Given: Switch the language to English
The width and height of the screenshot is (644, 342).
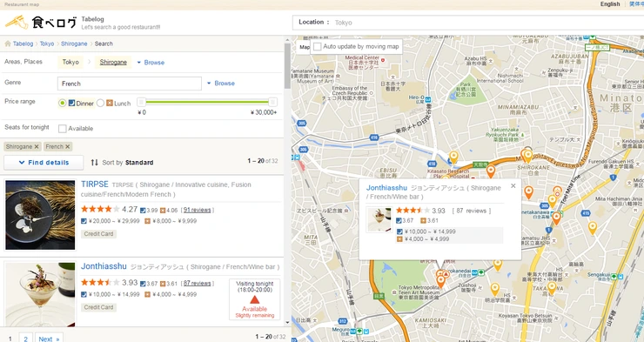Looking at the screenshot, I should 610,4.
